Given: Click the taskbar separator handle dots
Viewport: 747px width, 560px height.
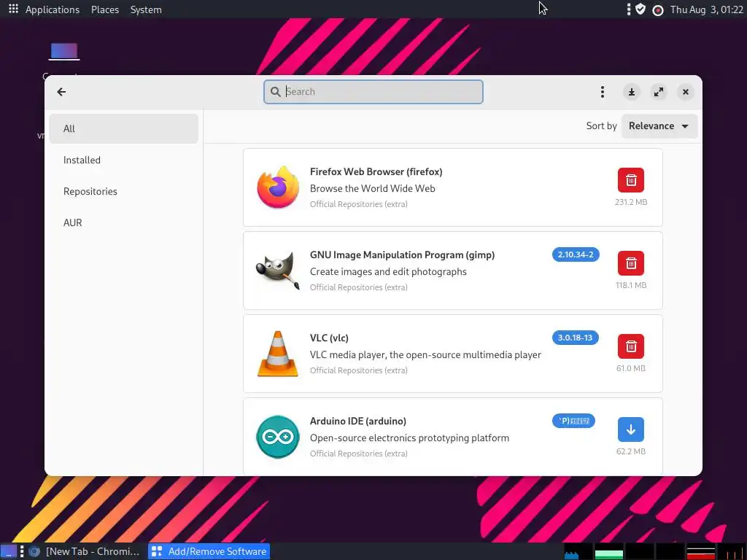Looking at the screenshot, I should (x=21, y=552).
